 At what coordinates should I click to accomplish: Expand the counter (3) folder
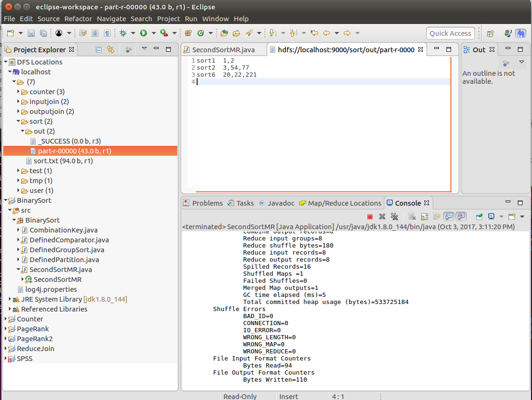click(19, 92)
